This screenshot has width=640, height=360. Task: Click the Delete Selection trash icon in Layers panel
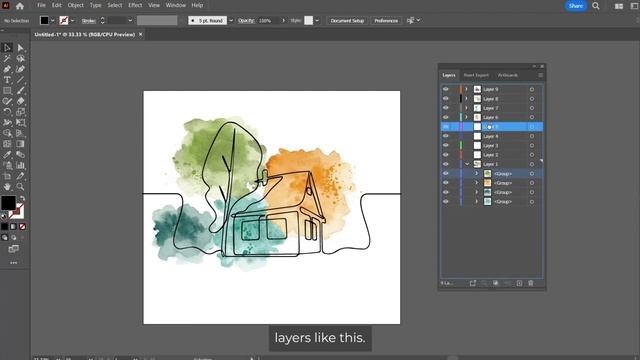(x=531, y=283)
